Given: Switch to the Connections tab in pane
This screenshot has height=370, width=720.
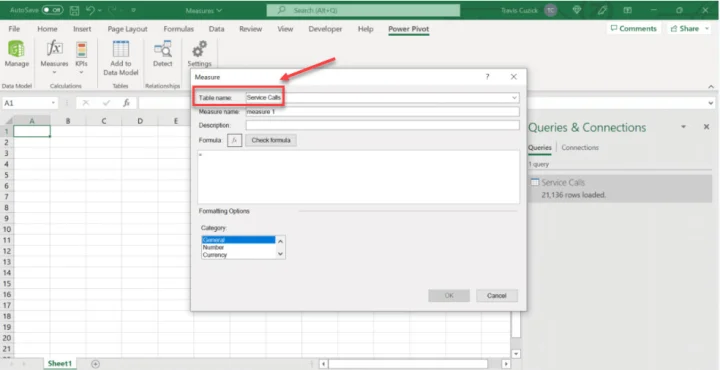Looking at the screenshot, I should click(580, 147).
